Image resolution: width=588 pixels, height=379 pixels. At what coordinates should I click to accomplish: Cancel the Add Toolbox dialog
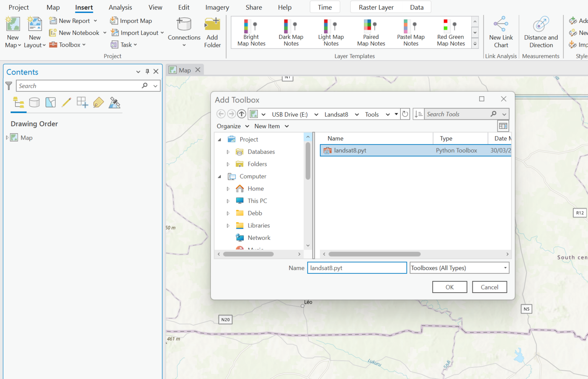[489, 287]
